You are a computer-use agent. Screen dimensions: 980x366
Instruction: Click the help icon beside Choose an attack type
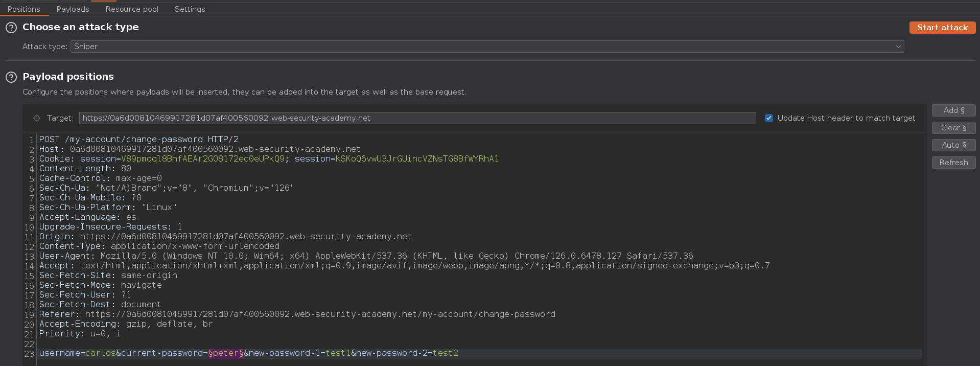(x=11, y=28)
